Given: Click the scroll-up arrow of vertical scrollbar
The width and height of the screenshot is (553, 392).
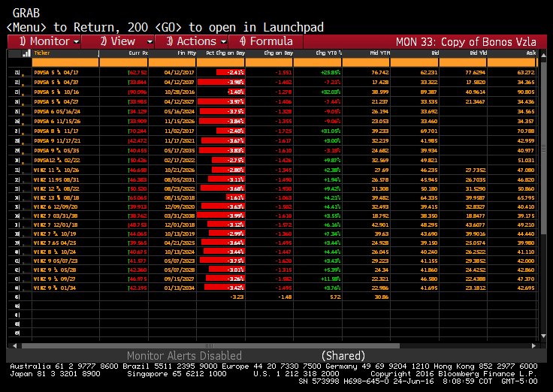Looking at the screenshot, I should coord(543,55).
